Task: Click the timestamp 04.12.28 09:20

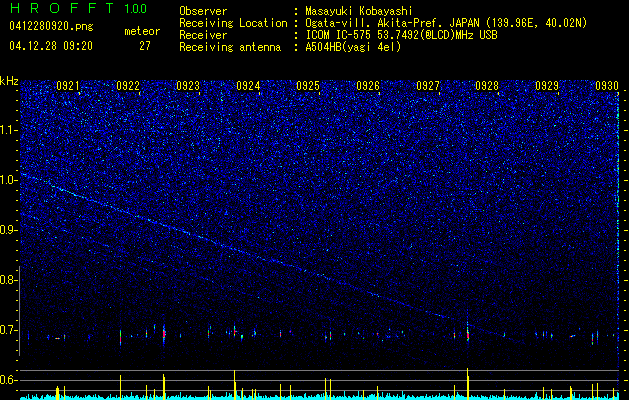Action: click(51, 46)
